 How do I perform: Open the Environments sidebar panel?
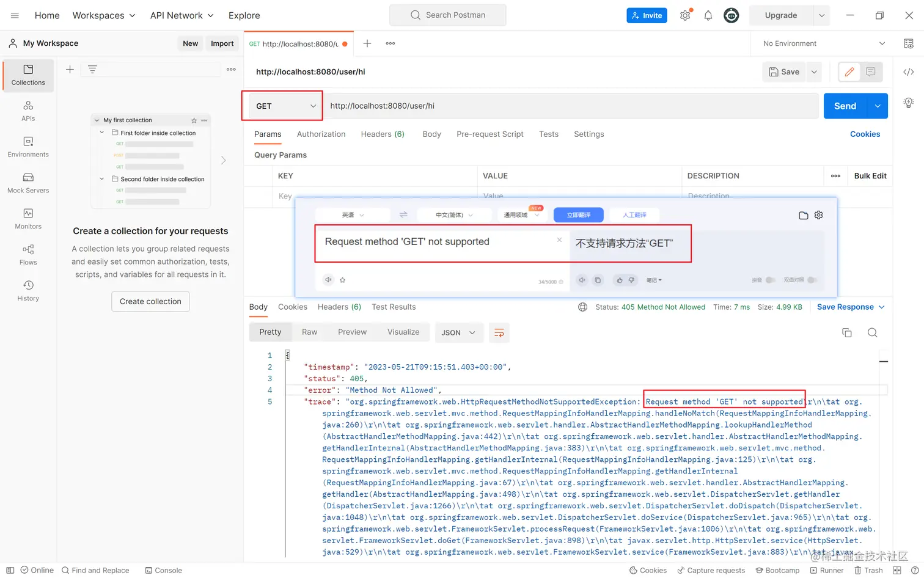pos(28,147)
